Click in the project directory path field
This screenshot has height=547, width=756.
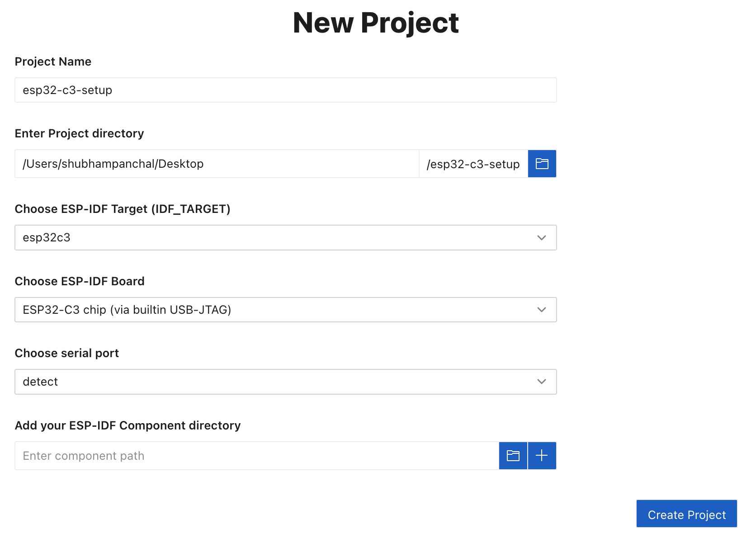coord(217,164)
